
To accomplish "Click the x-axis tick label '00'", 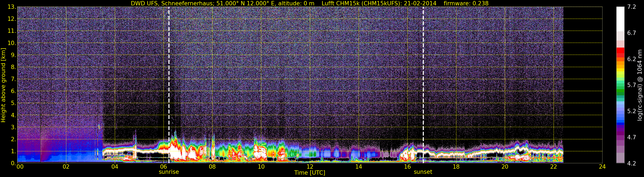I will (x=20, y=167).
